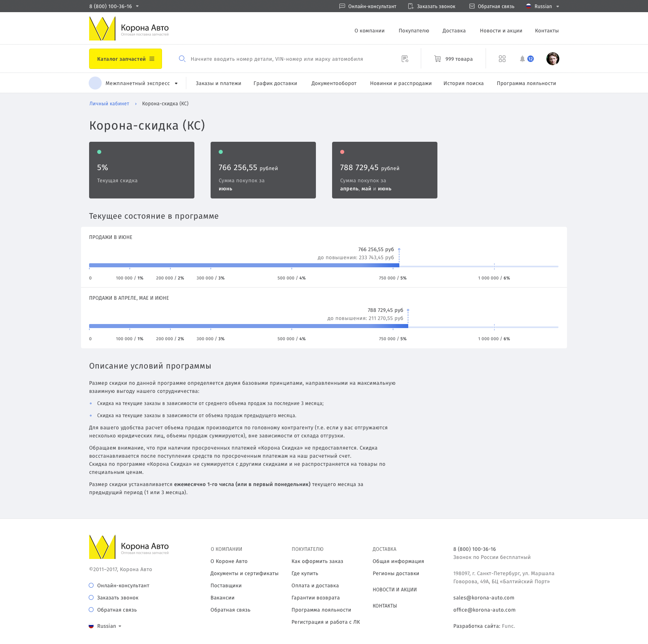Open Программа лояльности in account menu
The width and height of the screenshot is (648, 644).
click(526, 83)
